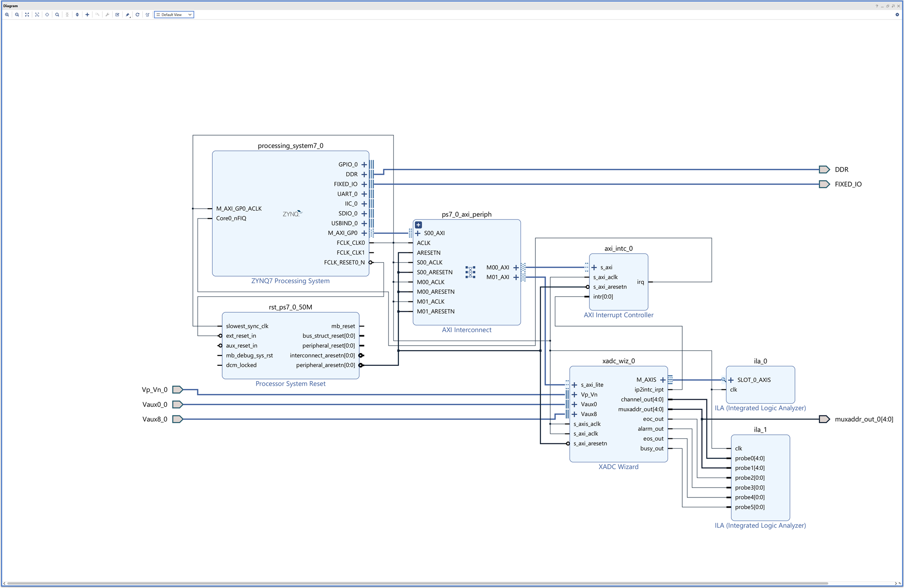The height and width of the screenshot is (588, 904).
Task: Click the Validate Design checkmark icon
Action: pos(117,14)
